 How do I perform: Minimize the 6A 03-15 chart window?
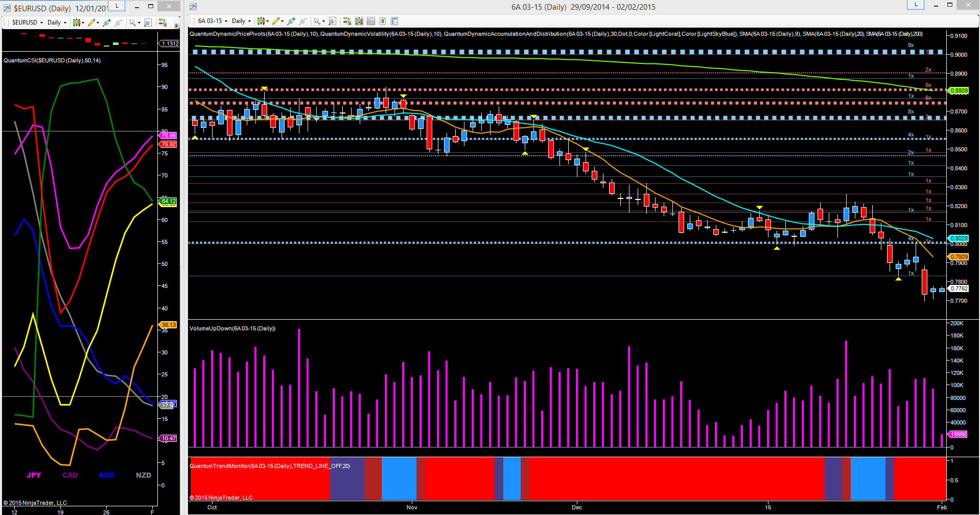pyautogui.click(x=936, y=6)
